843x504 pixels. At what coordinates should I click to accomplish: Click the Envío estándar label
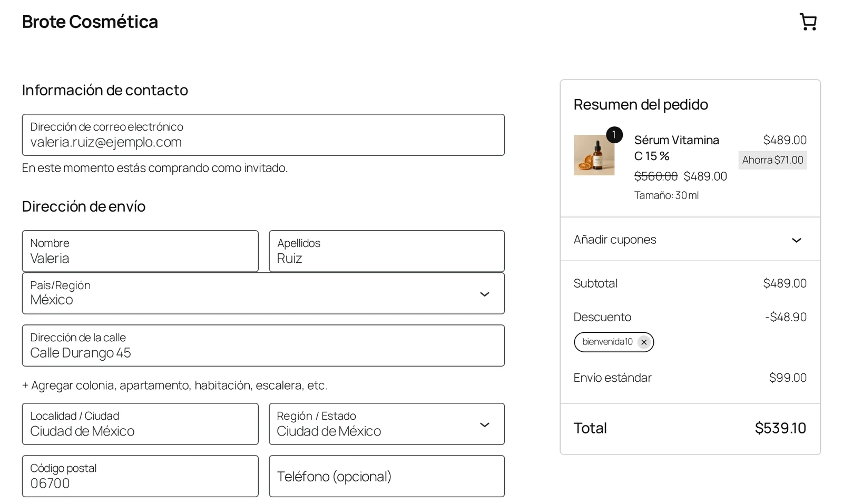pyautogui.click(x=612, y=378)
